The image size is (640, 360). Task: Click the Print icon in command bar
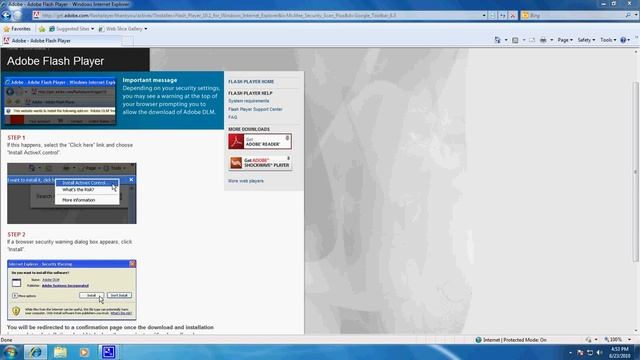543,40
